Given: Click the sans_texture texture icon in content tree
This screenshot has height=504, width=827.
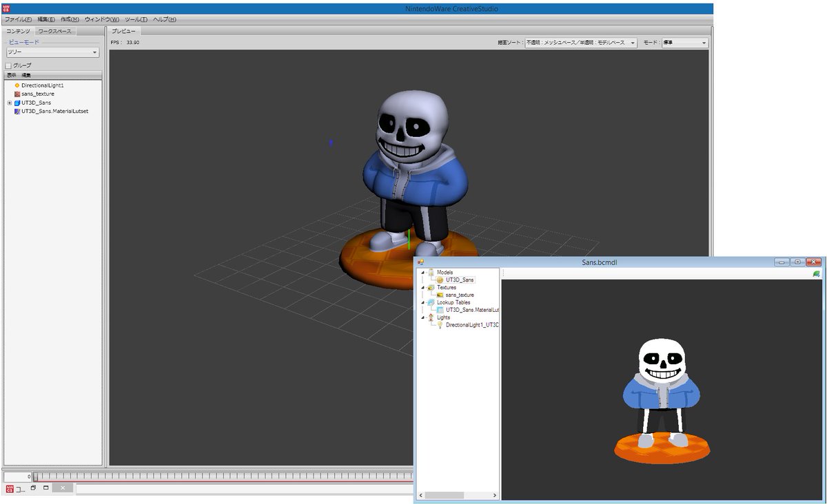Looking at the screenshot, I should pyautogui.click(x=17, y=94).
